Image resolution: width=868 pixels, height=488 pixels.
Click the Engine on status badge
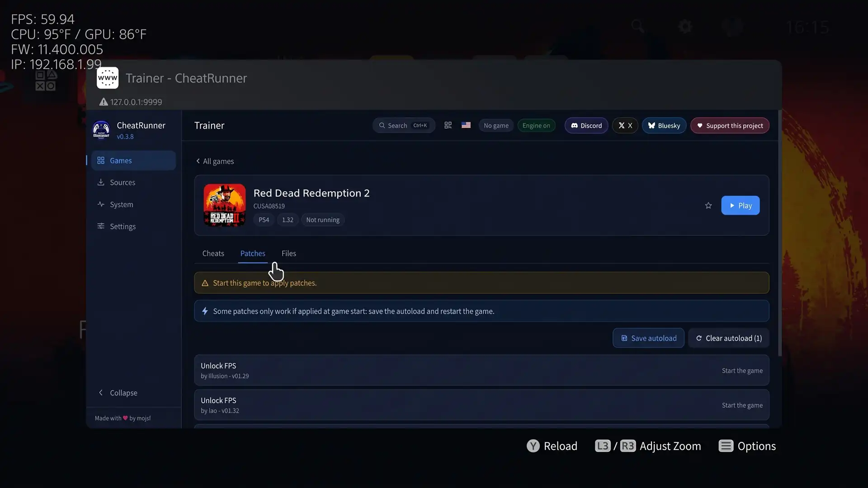click(x=536, y=126)
